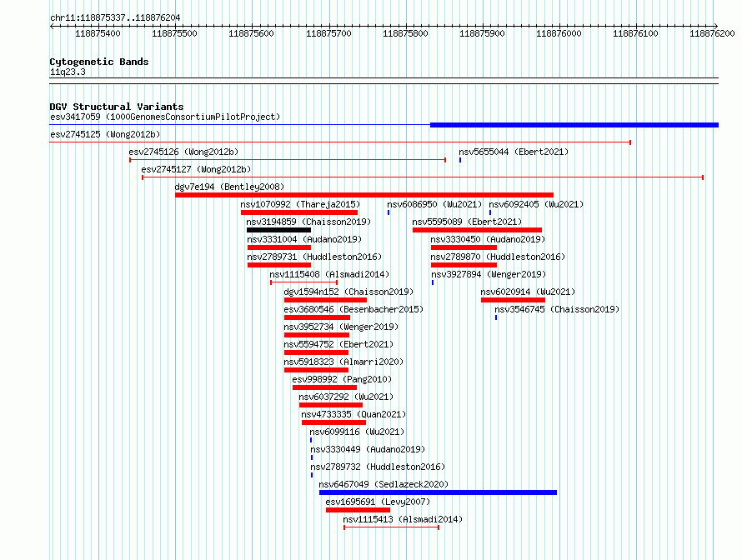Click the esv2745126 (Wong2012b) label
The width and height of the screenshot is (742, 560).
click(x=183, y=152)
